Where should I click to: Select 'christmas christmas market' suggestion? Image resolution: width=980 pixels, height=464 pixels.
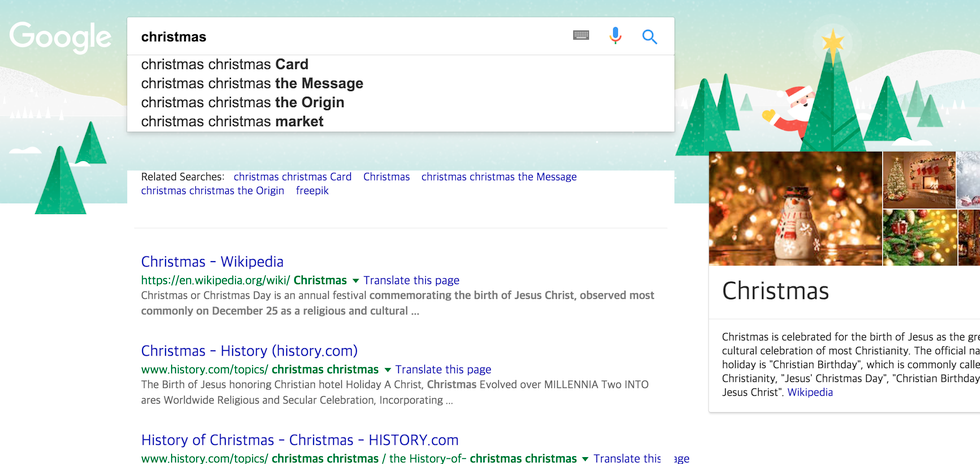(232, 122)
